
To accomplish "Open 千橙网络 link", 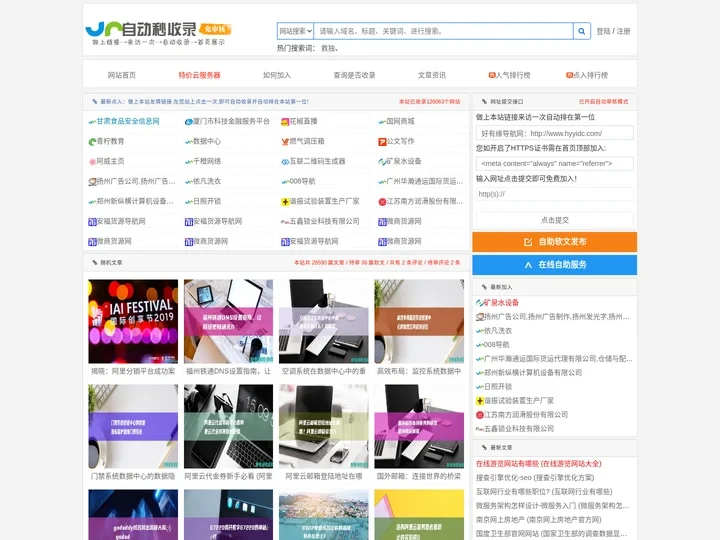I will 207,161.
